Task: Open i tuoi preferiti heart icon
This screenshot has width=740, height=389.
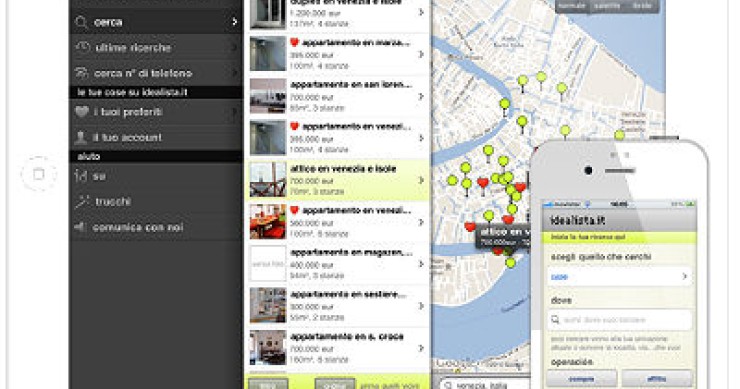Action: 82,112
